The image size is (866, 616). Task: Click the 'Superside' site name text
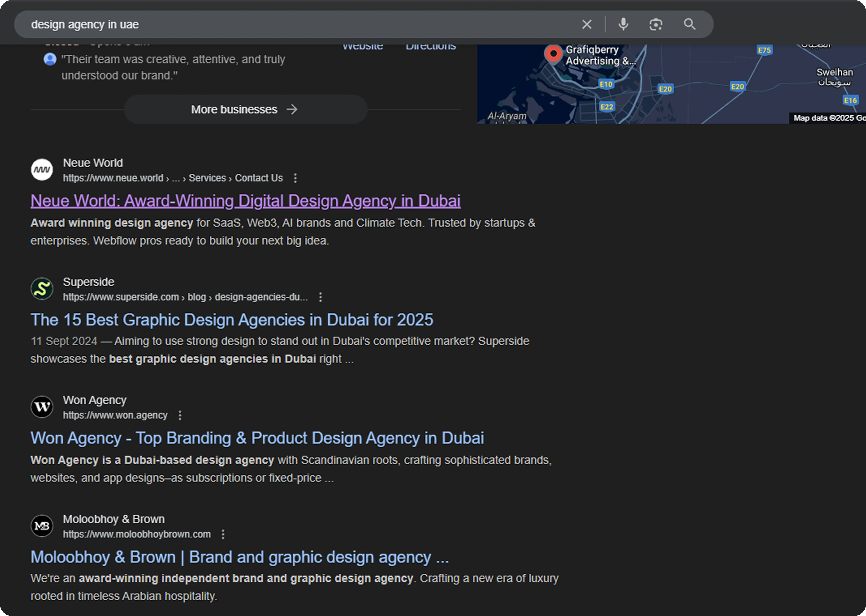(x=88, y=282)
